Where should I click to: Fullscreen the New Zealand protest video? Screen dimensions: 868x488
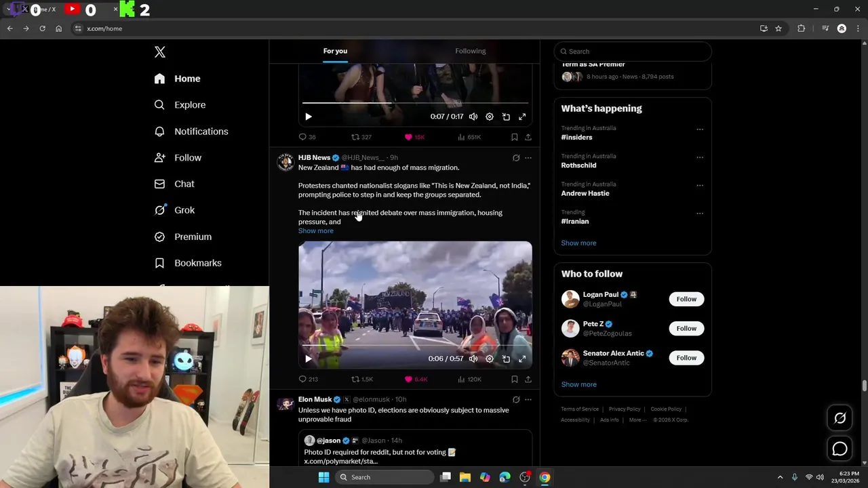tap(522, 359)
